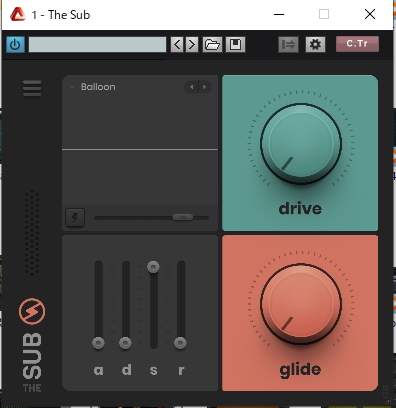The width and height of the screenshot is (396, 408).
Task: Click the drive knob
Action: (x=301, y=144)
